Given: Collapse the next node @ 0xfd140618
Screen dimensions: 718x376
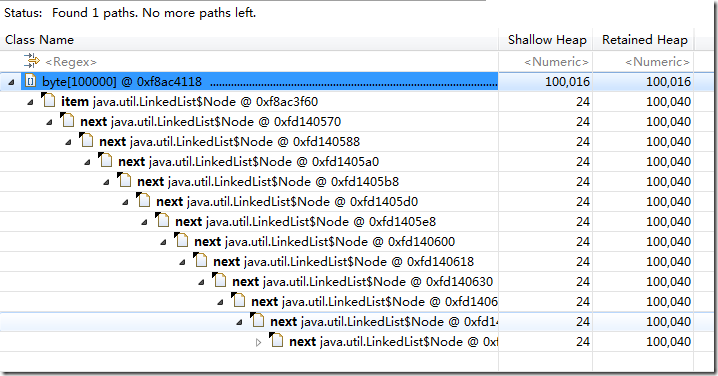Looking at the screenshot, I should [x=182, y=262].
